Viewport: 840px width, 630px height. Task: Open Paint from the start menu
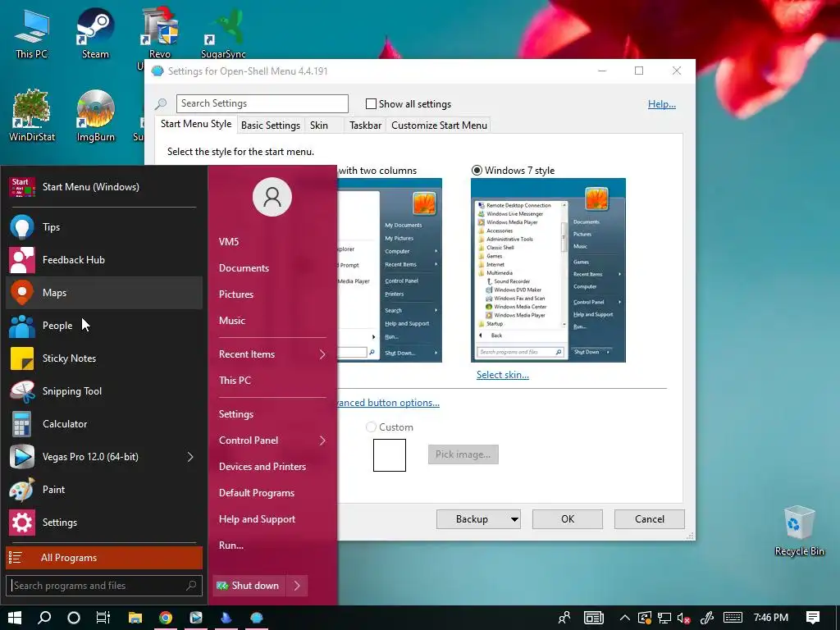click(x=104, y=489)
